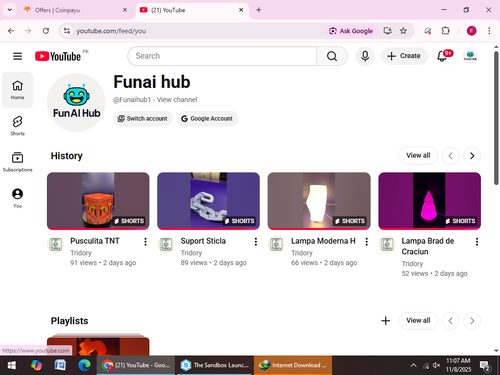Click the Switch account button
This screenshot has height=375, width=500.
click(143, 119)
